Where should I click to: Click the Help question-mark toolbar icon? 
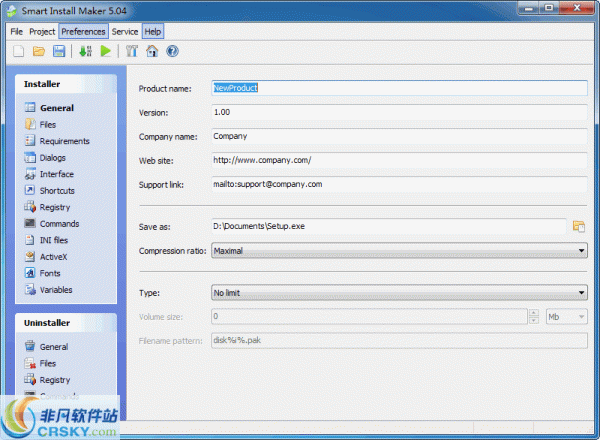click(x=172, y=51)
